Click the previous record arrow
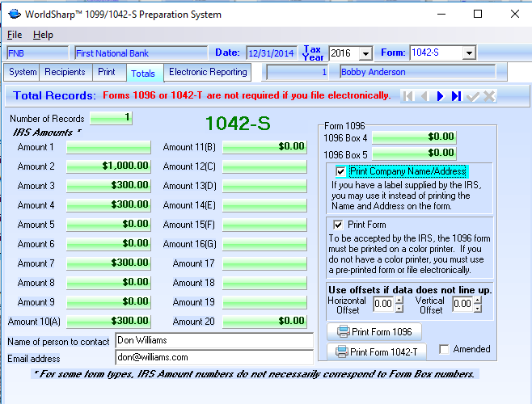The width and height of the screenshot is (532, 404). pyautogui.click(x=424, y=96)
